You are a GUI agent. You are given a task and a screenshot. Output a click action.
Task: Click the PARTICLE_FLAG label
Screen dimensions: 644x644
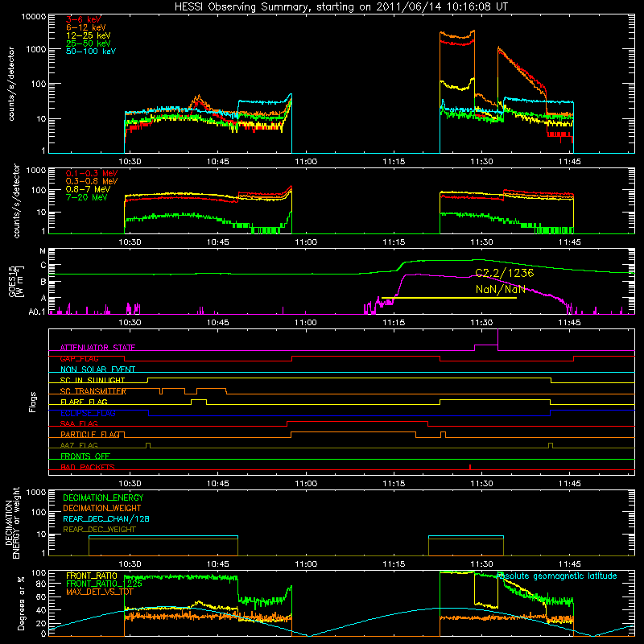pos(90,434)
